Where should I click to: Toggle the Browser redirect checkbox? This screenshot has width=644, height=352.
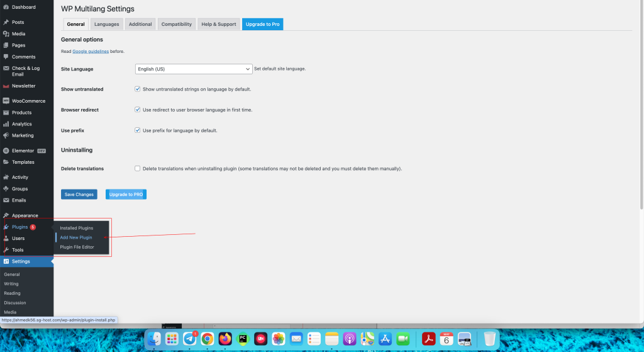click(x=138, y=110)
